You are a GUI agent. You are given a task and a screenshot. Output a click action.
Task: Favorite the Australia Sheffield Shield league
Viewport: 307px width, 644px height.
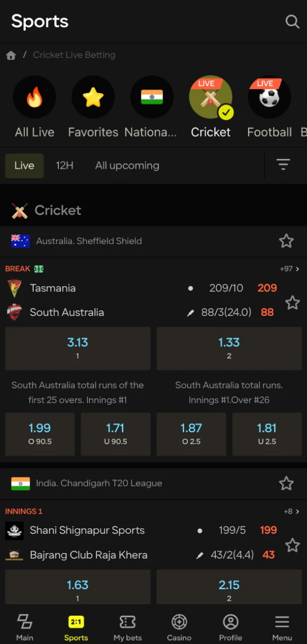pyautogui.click(x=286, y=241)
